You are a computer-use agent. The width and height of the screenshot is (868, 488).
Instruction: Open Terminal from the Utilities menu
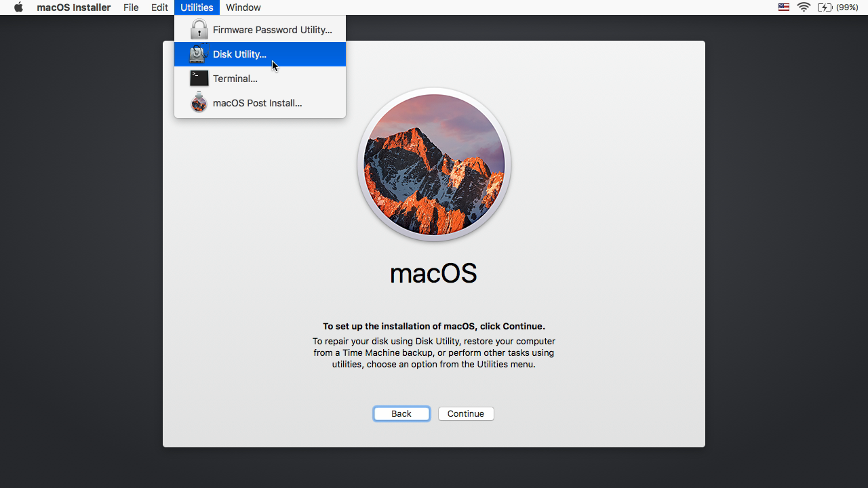tap(235, 78)
